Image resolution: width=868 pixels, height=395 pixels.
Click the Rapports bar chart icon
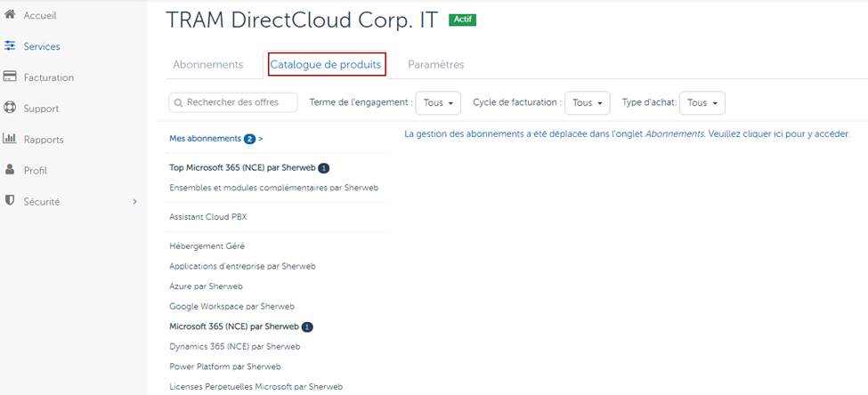[10, 139]
